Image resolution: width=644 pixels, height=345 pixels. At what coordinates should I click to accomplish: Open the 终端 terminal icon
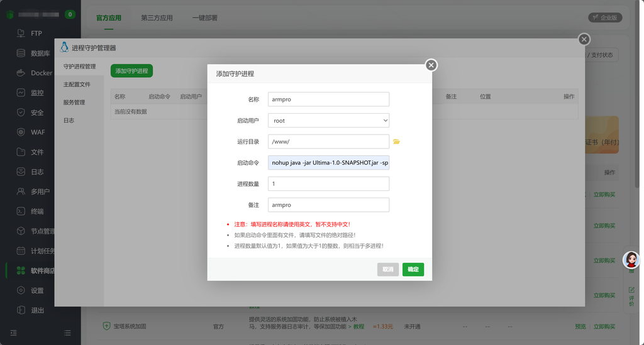click(x=21, y=211)
